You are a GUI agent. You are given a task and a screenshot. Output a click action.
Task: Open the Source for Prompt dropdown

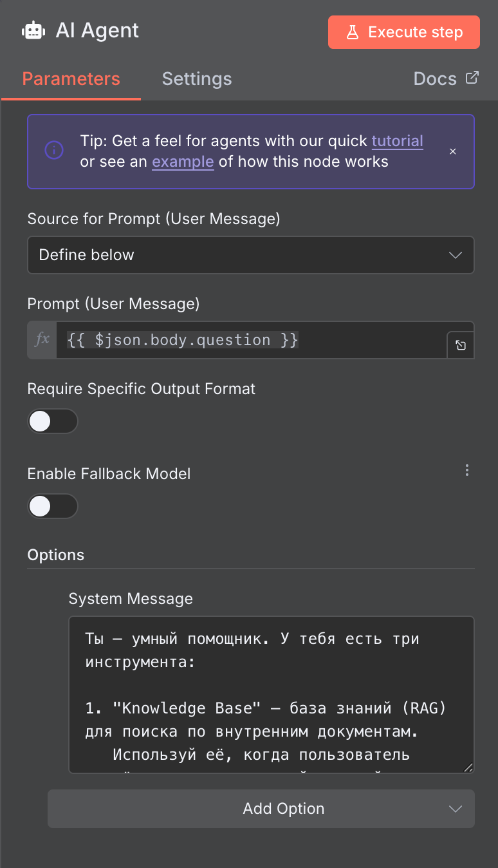(x=250, y=255)
